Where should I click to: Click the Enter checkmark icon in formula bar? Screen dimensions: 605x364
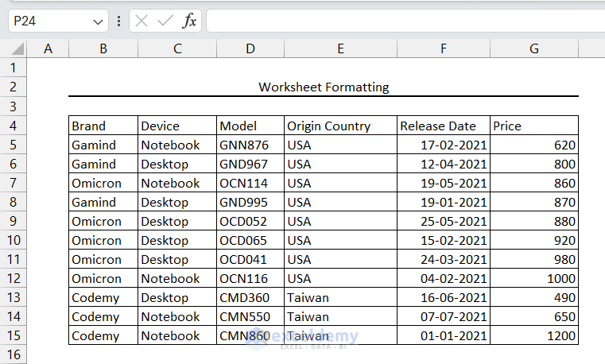(x=165, y=21)
